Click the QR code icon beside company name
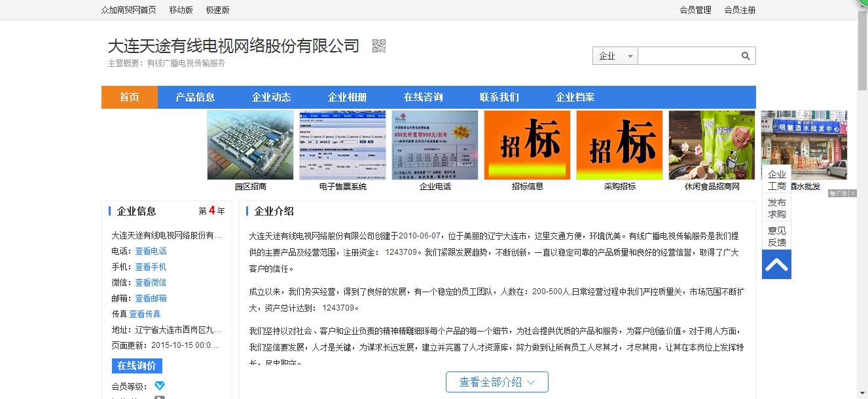Image resolution: width=868 pixels, height=399 pixels. [379, 46]
